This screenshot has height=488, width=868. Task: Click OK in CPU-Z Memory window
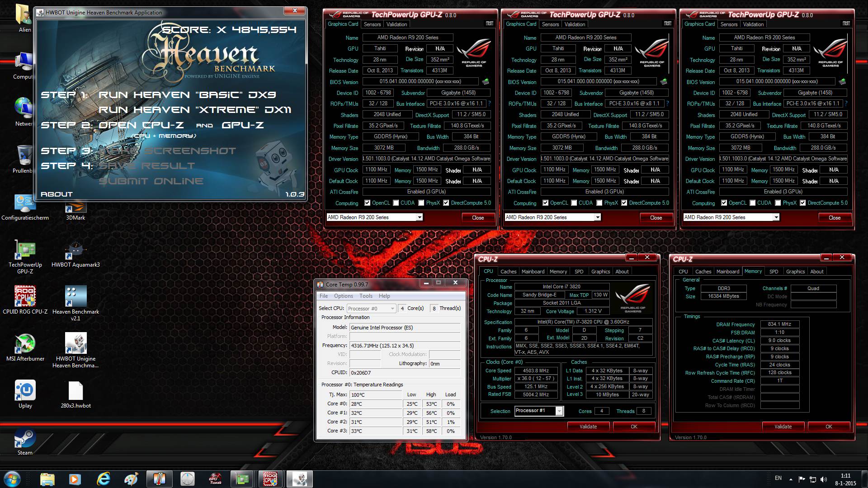[x=829, y=427]
